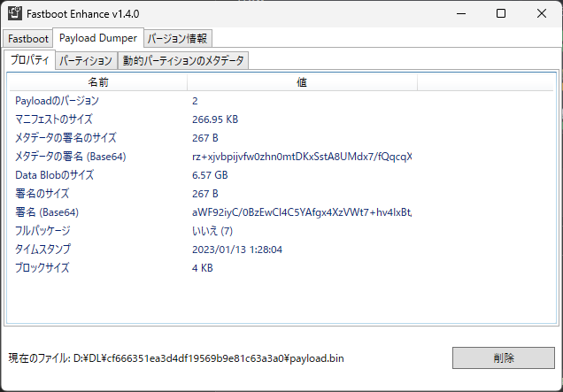Select the Payload Dumper tab
The height and width of the screenshot is (392, 563).
tap(98, 38)
